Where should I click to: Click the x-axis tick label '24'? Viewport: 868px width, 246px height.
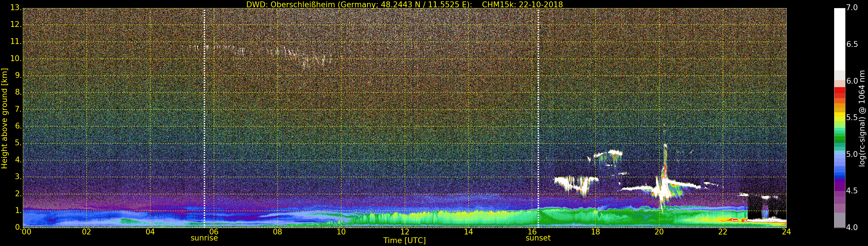(x=786, y=232)
